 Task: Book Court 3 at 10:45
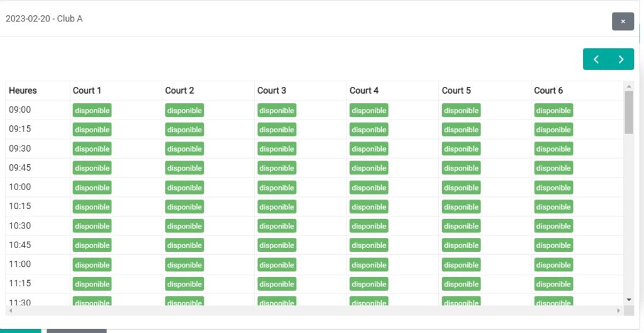coord(277,245)
